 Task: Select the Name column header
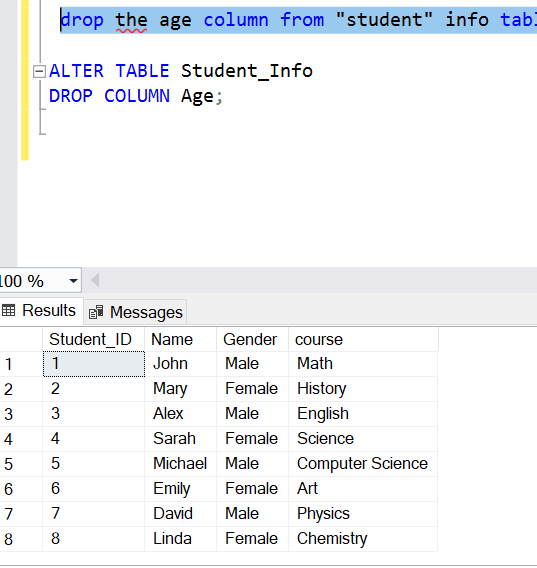[180, 339]
